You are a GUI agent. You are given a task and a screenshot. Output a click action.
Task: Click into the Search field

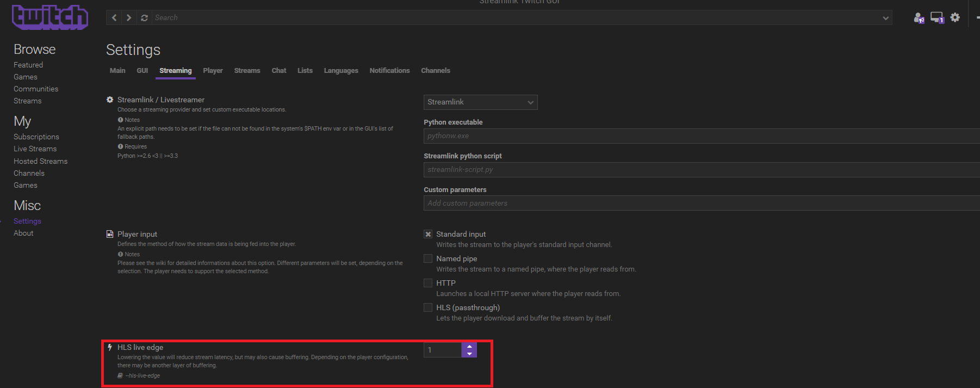click(515, 18)
